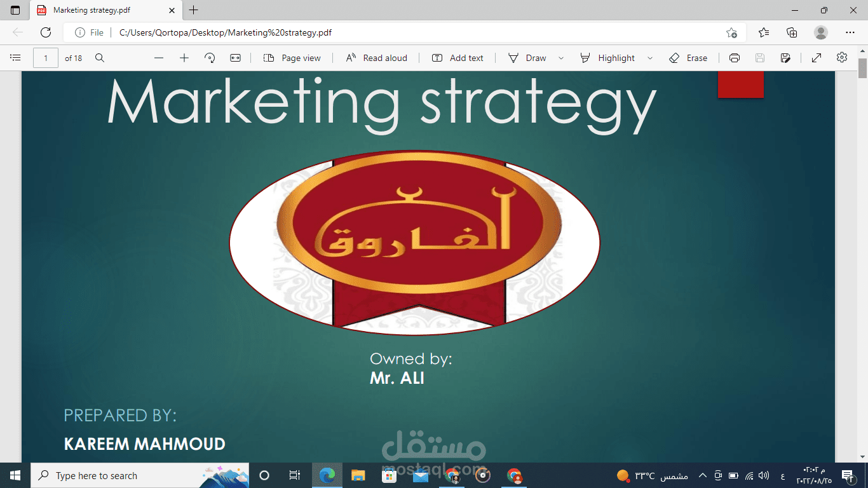
Task: Open File Explorer from the taskbar
Action: click(x=358, y=475)
